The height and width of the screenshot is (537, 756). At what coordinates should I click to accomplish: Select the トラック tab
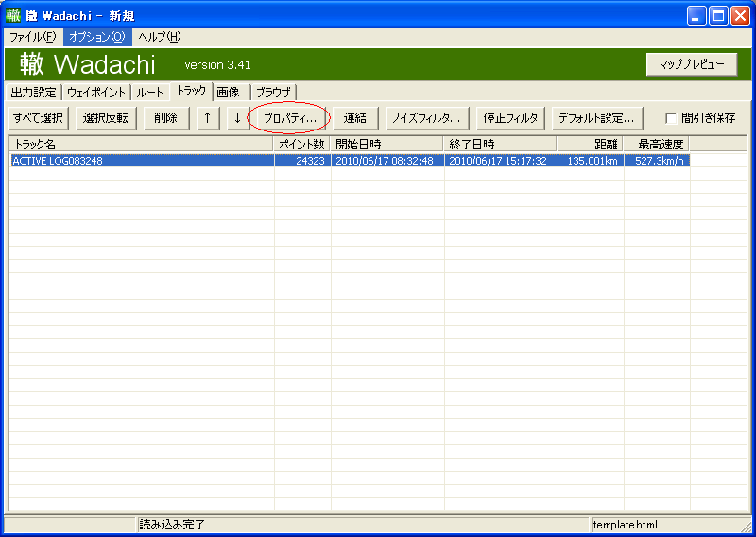(x=191, y=91)
